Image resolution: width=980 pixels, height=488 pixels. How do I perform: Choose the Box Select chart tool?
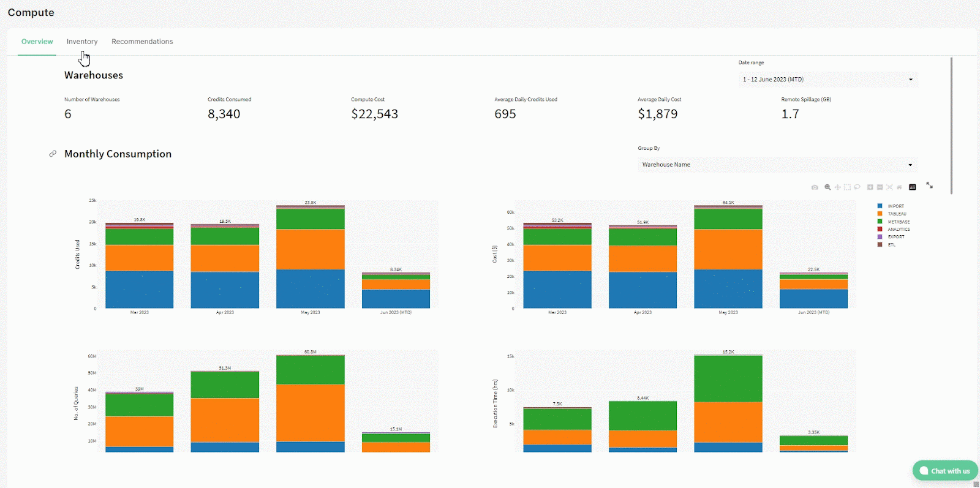(847, 187)
